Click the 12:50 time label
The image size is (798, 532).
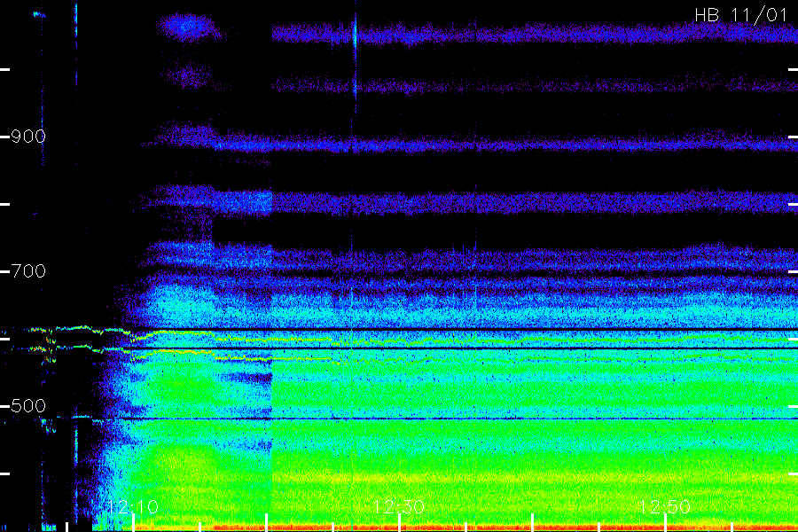pos(665,506)
